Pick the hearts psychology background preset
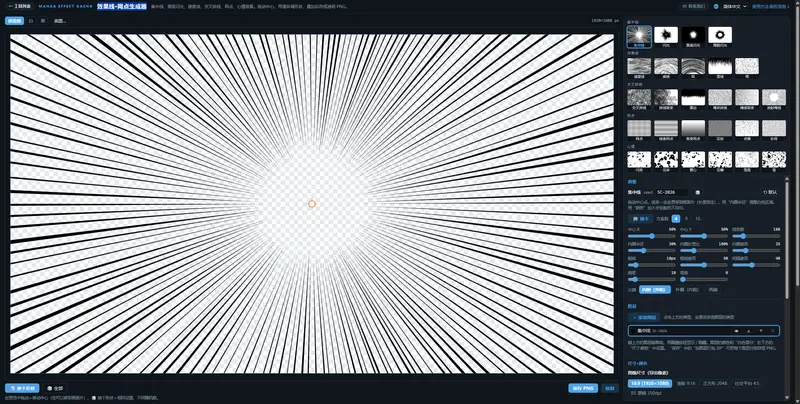 [x=693, y=161]
